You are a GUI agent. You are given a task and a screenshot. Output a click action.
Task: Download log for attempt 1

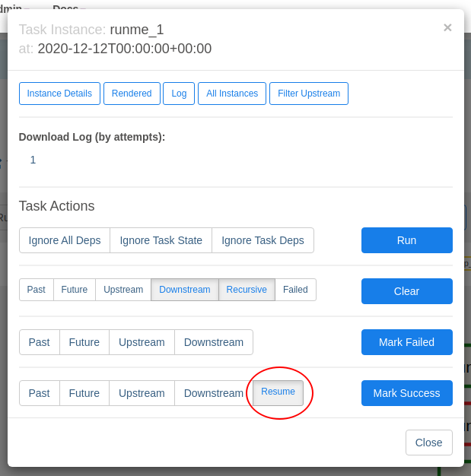pos(33,160)
